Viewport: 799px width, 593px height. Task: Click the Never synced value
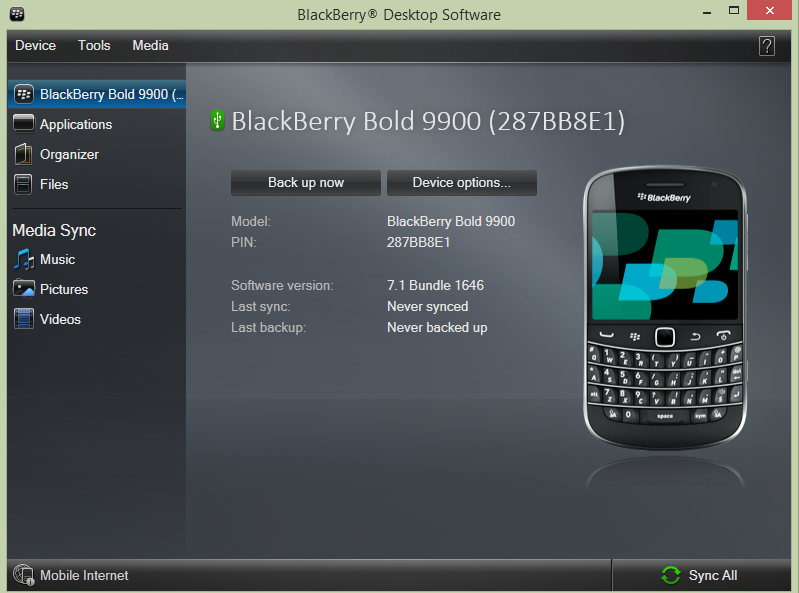(428, 306)
